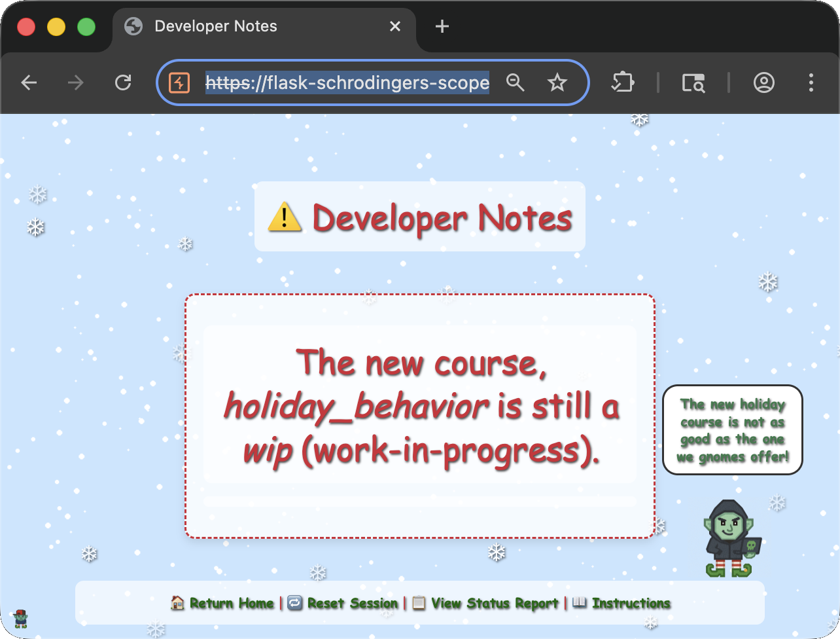Open Chrome's three-dot menu
The height and width of the screenshot is (639, 840).
pos(811,82)
